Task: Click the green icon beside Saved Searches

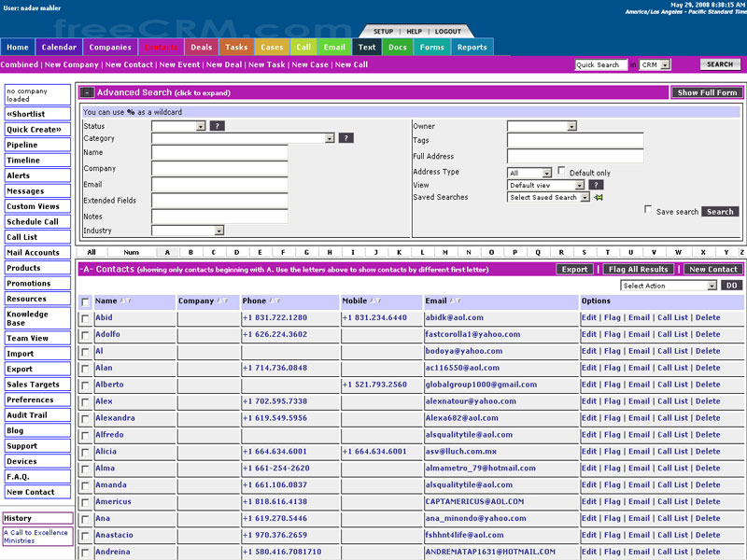Action: point(599,197)
